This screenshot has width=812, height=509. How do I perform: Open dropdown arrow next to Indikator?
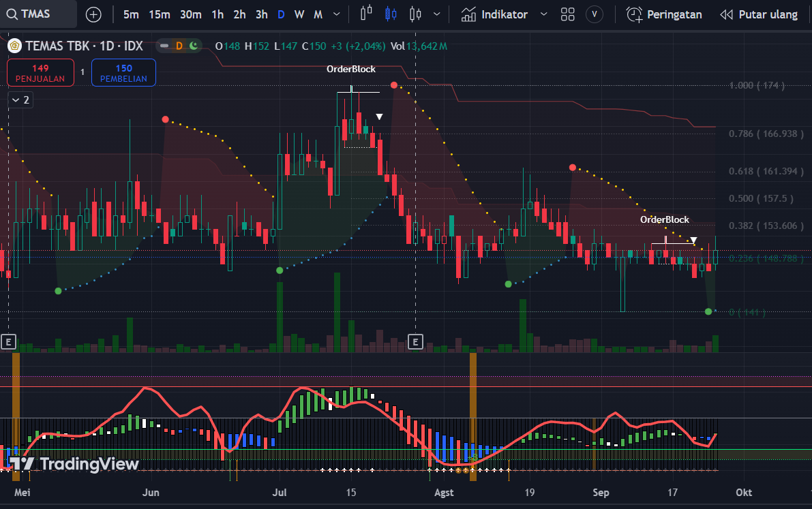coord(543,14)
